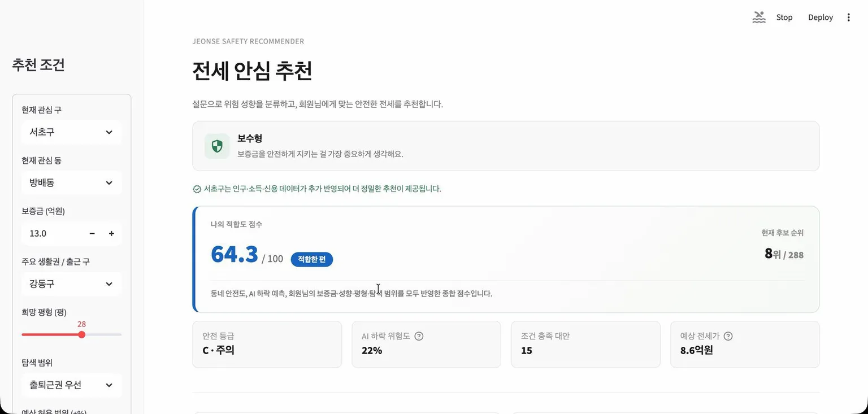
Task: Click help icon next to 예상 전세가
Action: tap(728, 336)
